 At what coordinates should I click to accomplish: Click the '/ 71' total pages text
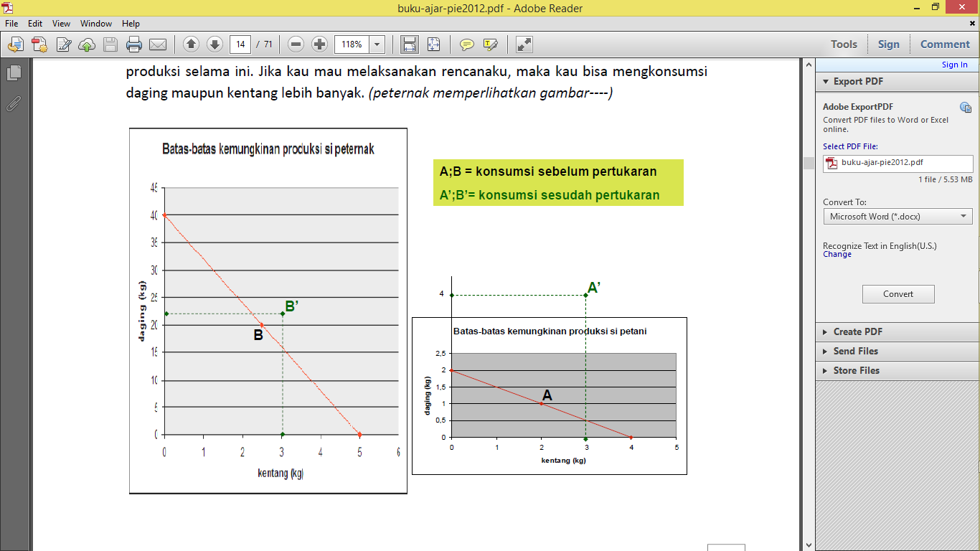coord(265,44)
